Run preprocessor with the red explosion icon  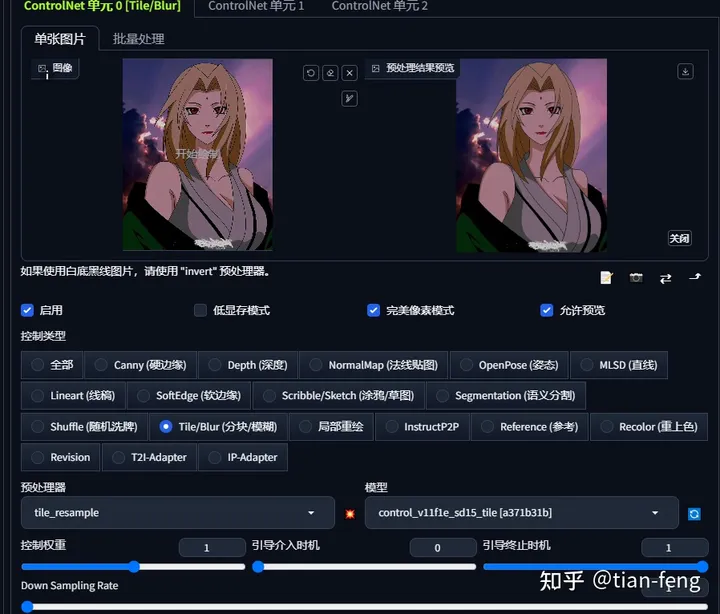click(x=350, y=513)
